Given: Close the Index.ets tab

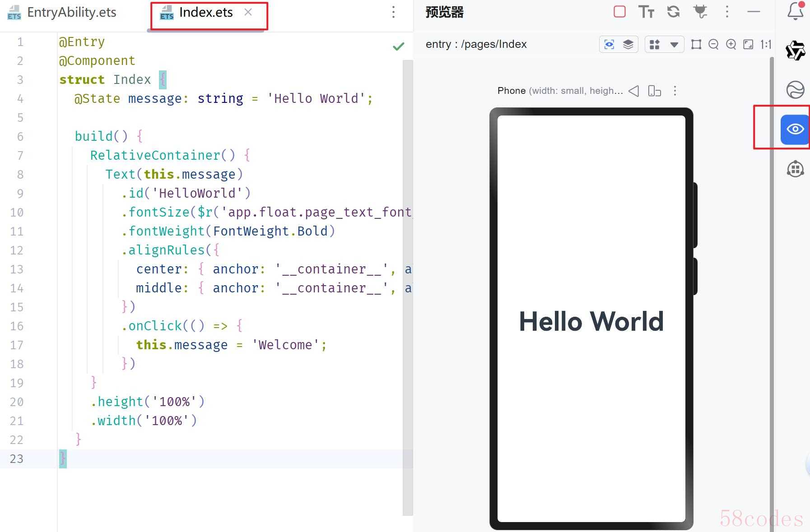Looking at the screenshot, I should (x=248, y=12).
